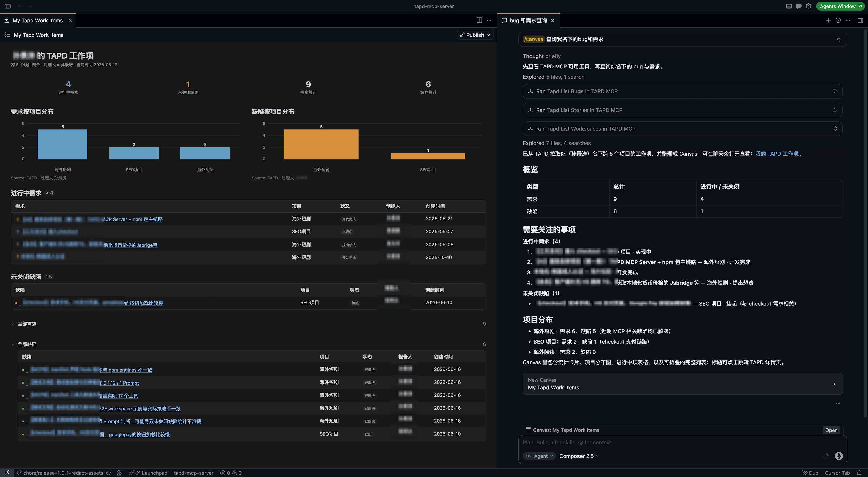Close the My Tapd Work Items tab

[x=70, y=21]
